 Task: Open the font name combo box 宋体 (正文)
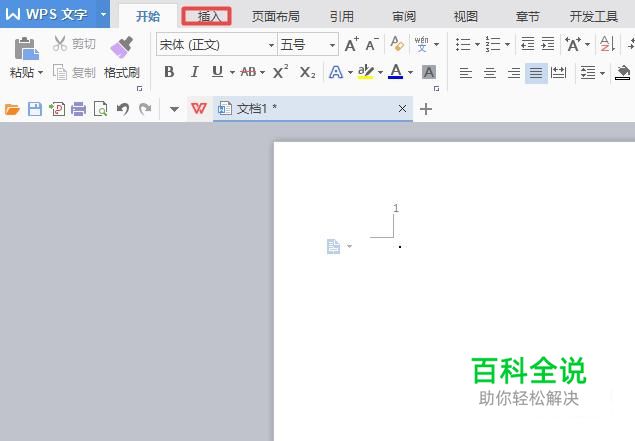tap(217, 44)
